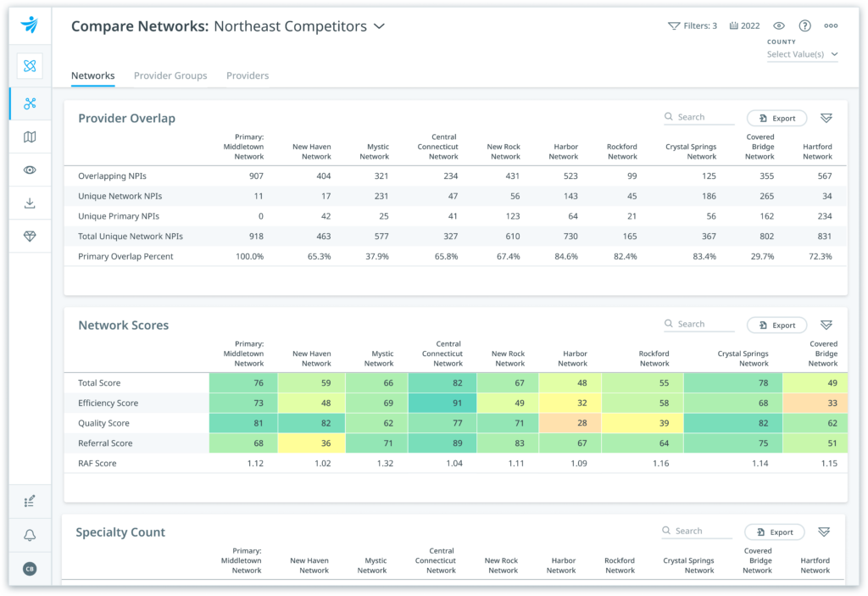Click the three-dot more options icon

[x=831, y=25]
